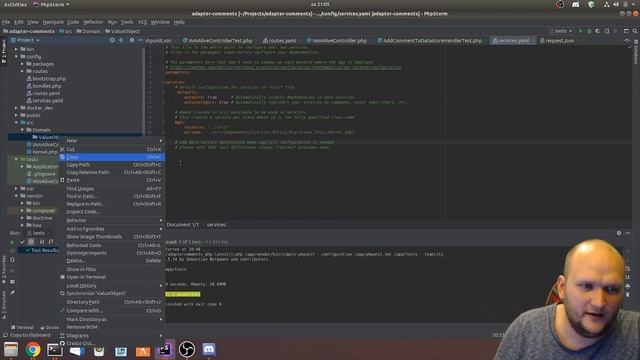Collapse the vendor folder
The width and height of the screenshot is (640, 360).
point(17,196)
